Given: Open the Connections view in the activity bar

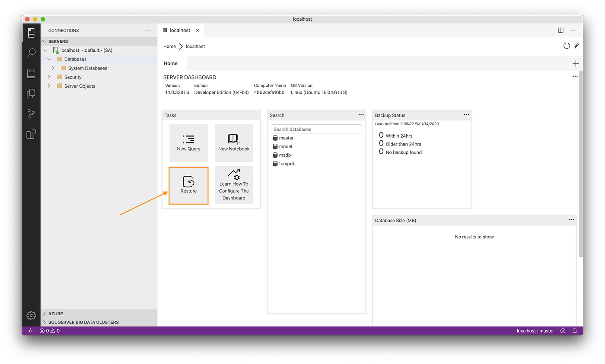Looking at the screenshot, I should 31,32.
